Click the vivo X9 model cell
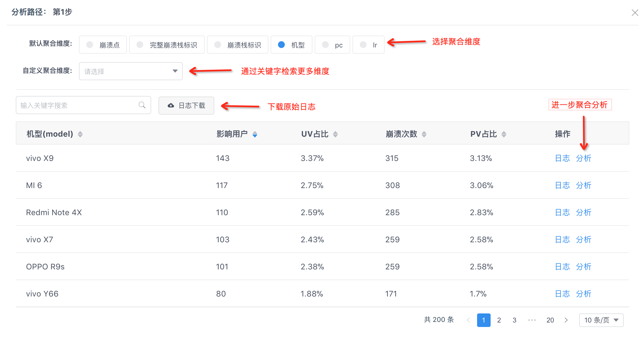Image resolution: width=644 pixels, height=349 pixels. 40,158
